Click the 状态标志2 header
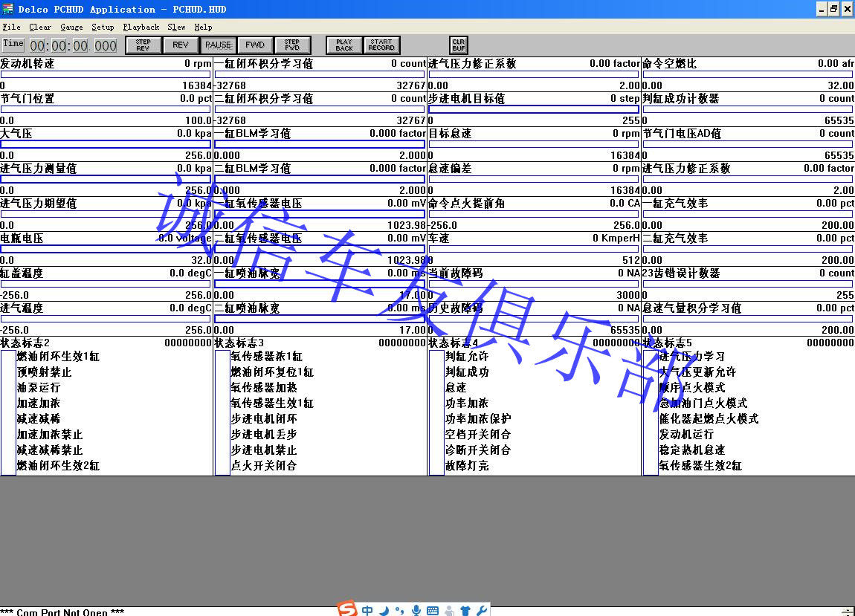 25,343
